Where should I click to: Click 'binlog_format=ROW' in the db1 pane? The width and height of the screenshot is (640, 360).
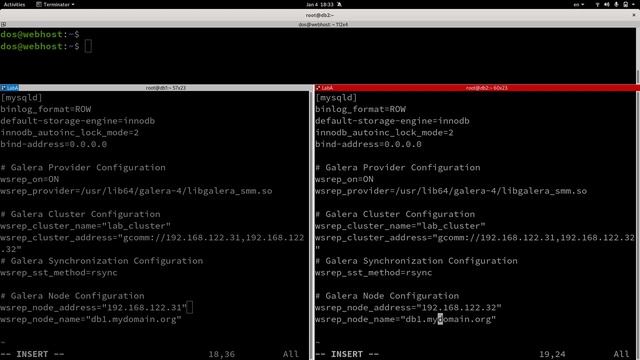[x=46, y=109]
